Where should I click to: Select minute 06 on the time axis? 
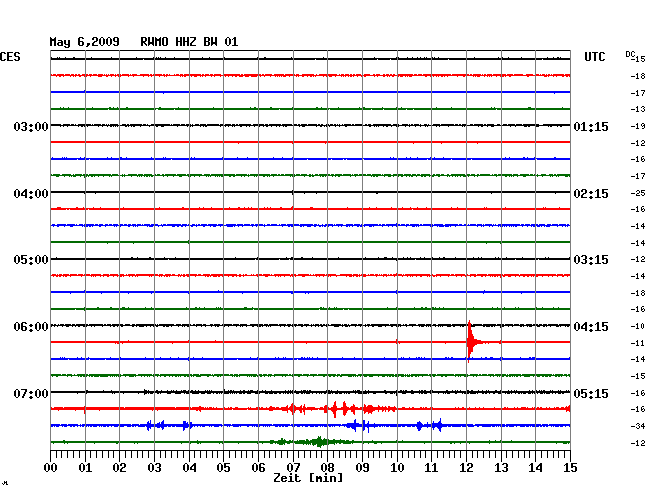(258, 467)
